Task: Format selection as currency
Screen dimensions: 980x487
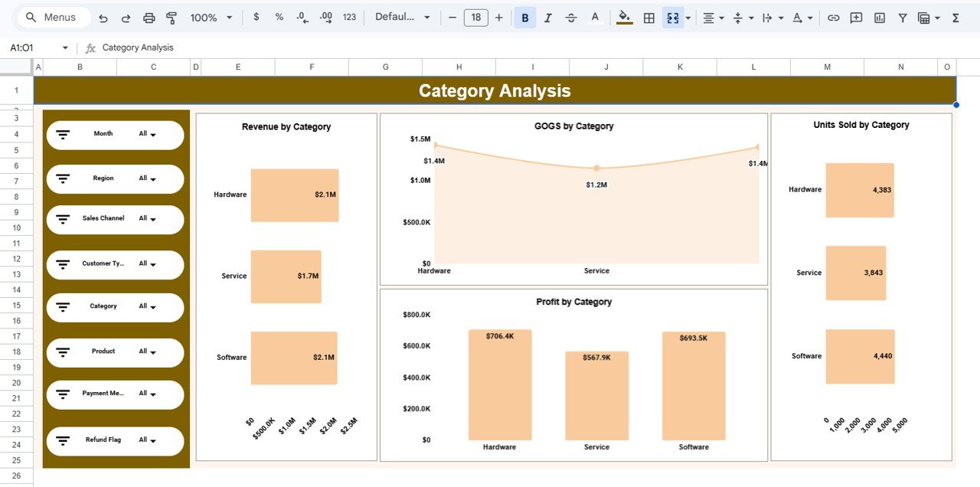Action: coord(256,17)
